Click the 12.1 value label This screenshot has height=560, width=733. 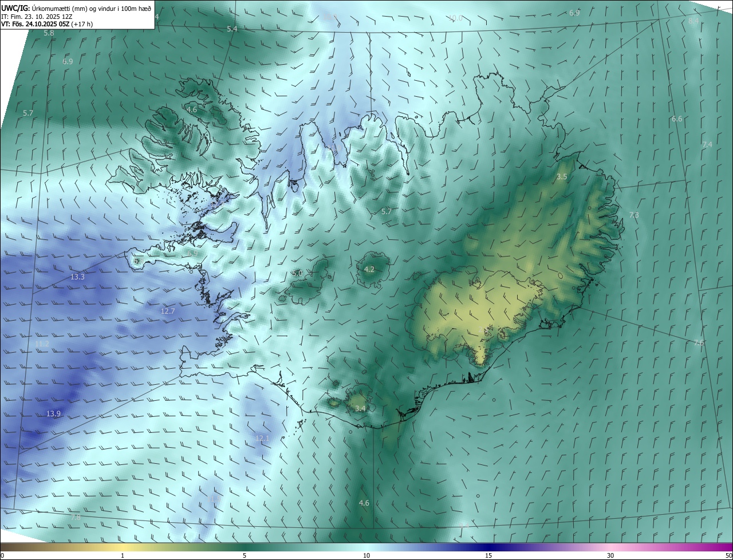pyautogui.click(x=262, y=438)
